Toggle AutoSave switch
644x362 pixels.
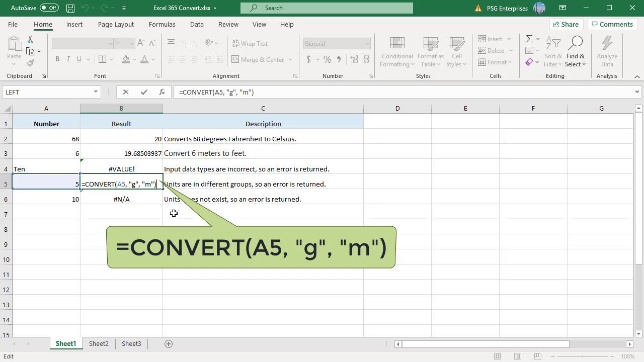point(49,8)
